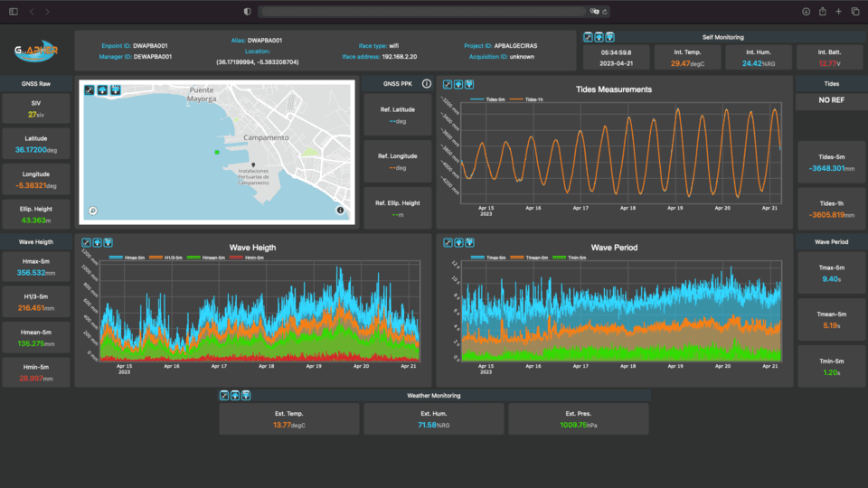Screen dimensions: 868x488
Task: Open the browser share menu
Action: [823, 12]
